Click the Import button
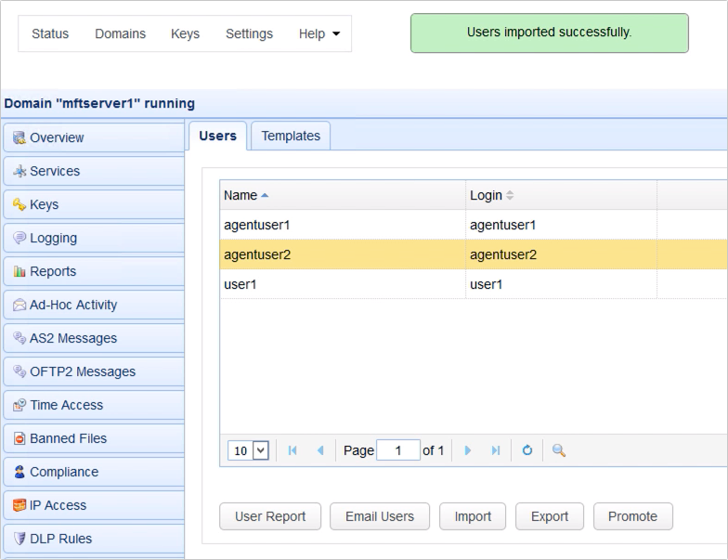 pyautogui.click(x=473, y=516)
